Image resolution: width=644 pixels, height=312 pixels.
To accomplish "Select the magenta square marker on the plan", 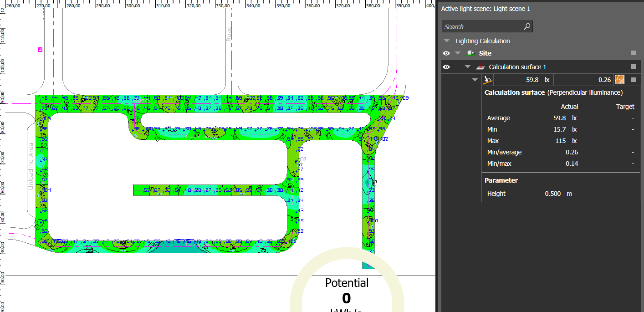I will point(40,49).
